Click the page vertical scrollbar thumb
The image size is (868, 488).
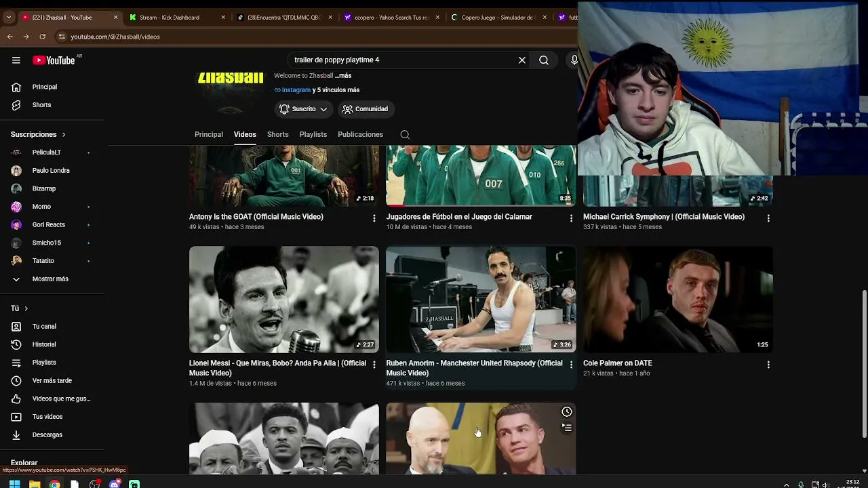tap(864, 364)
